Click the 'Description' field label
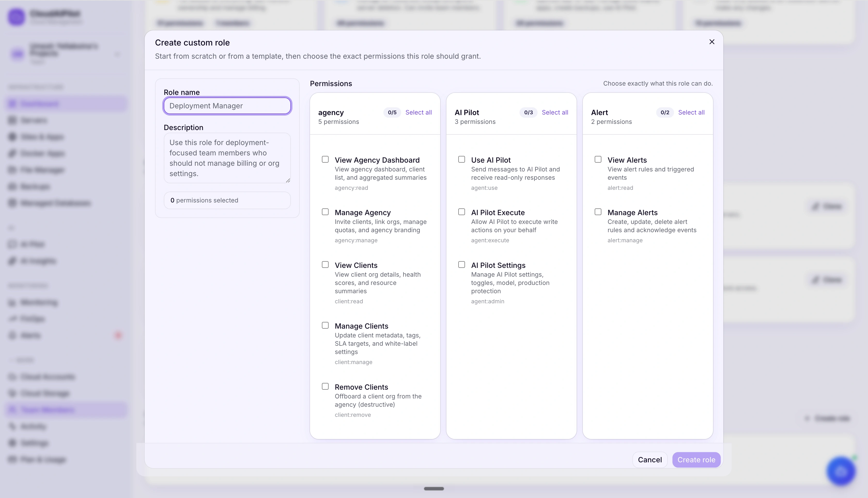 click(x=183, y=127)
